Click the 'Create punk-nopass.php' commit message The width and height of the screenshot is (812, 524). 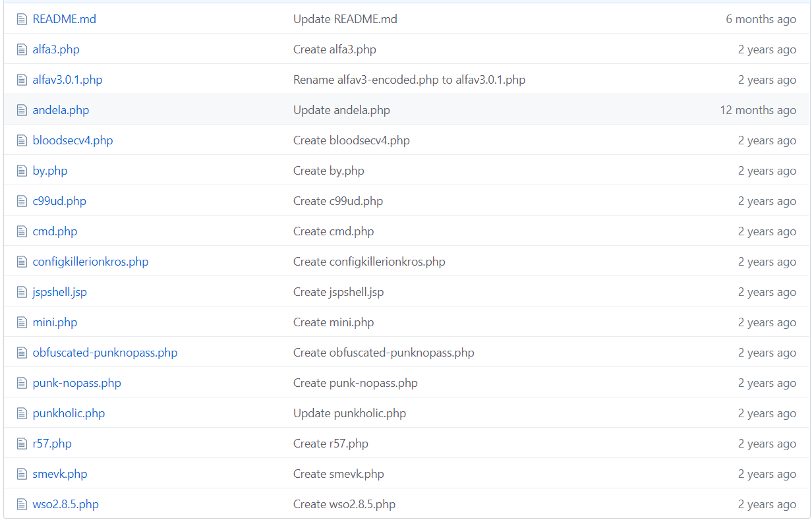click(355, 383)
